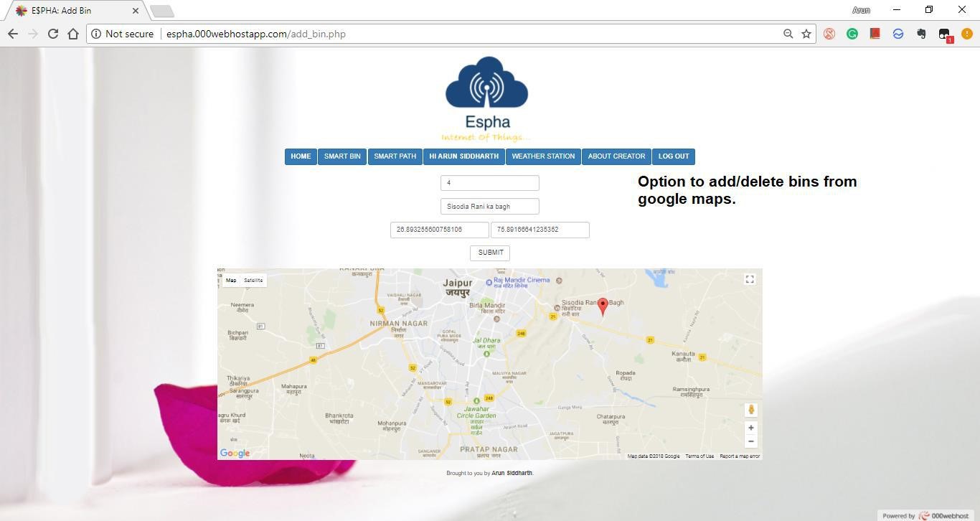Toggle fullscreen view on the map
Image resolution: width=980 pixels, height=521 pixels.
(x=750, y=279)
